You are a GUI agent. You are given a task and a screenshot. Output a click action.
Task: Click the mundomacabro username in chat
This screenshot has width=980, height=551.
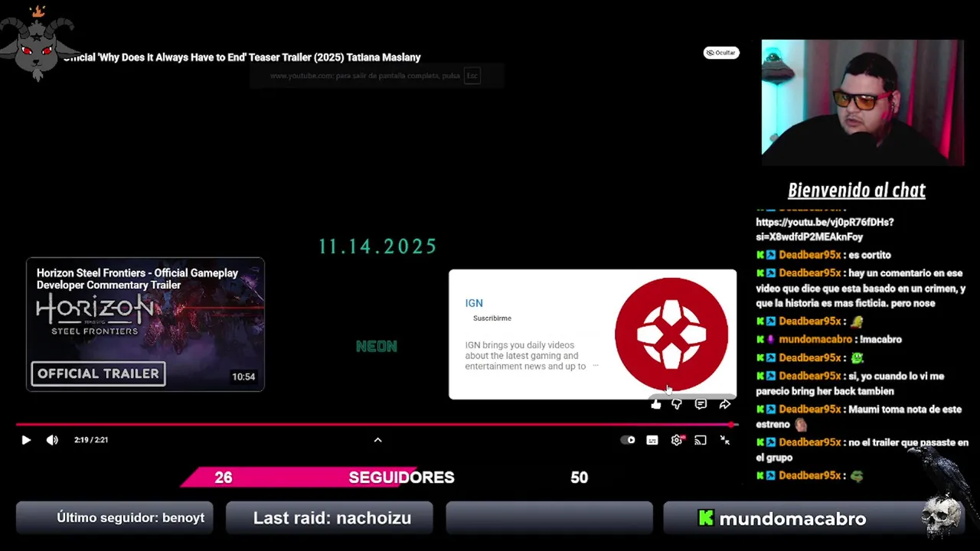click(x=815, y=339)
